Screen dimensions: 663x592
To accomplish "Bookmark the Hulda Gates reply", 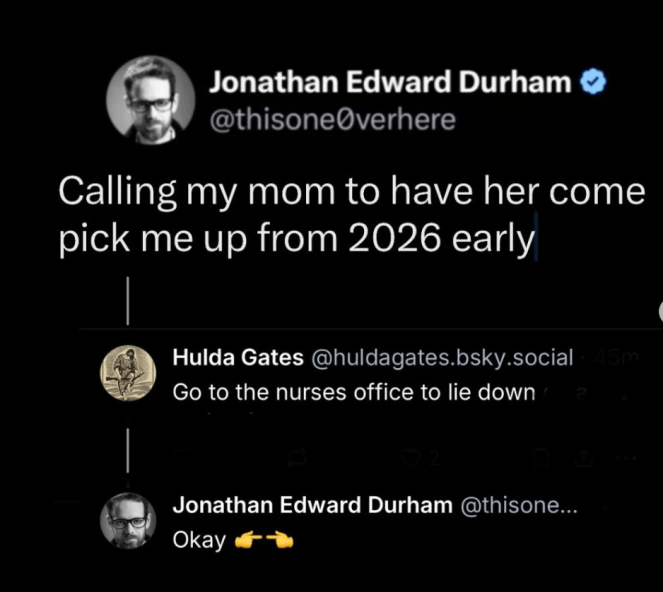I will (541, 459).
